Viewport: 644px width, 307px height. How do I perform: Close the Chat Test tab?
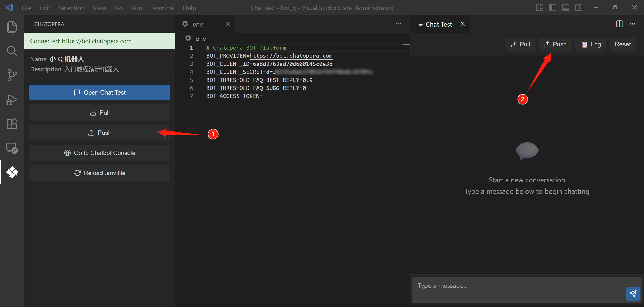462,24
